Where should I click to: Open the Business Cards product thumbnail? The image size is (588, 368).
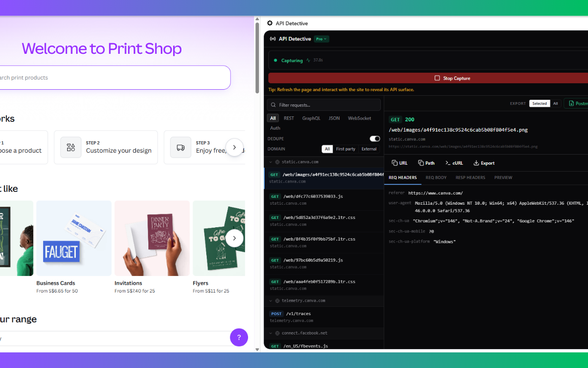pyautogui.click(x=74, y=238)
